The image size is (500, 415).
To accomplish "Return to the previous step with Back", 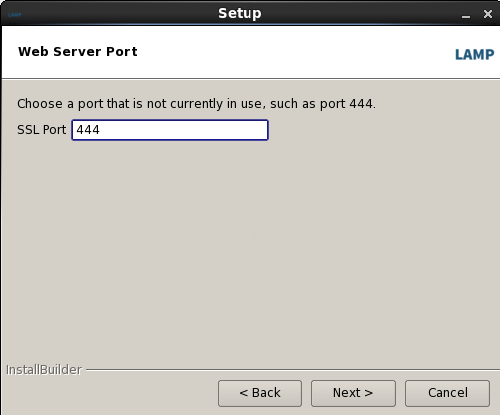I will point(260,393).
